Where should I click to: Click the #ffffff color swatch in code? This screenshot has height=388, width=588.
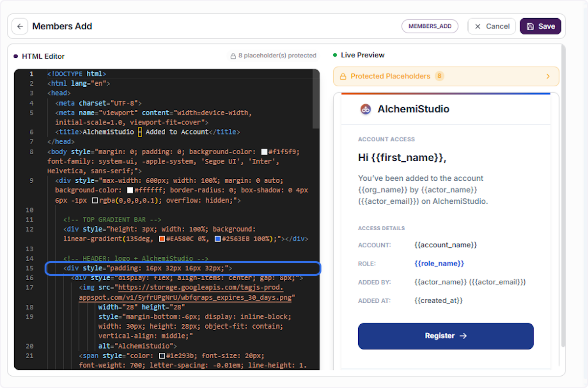point(130,191)
